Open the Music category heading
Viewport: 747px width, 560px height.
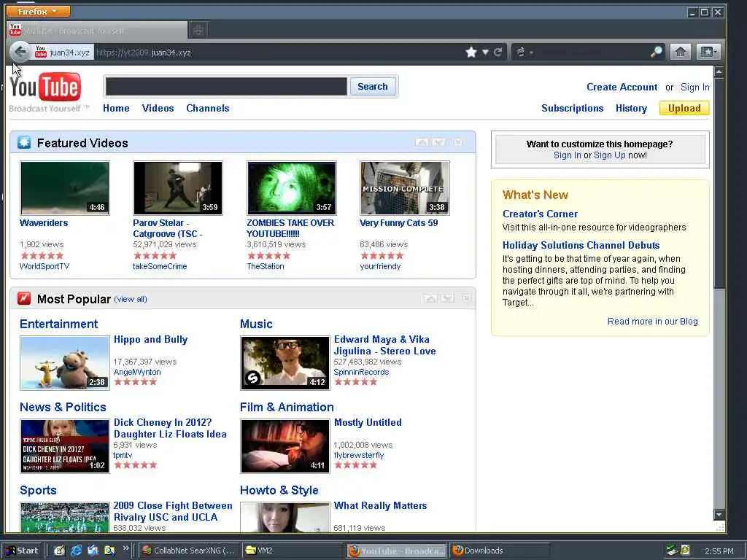click(x=256, y=324)
